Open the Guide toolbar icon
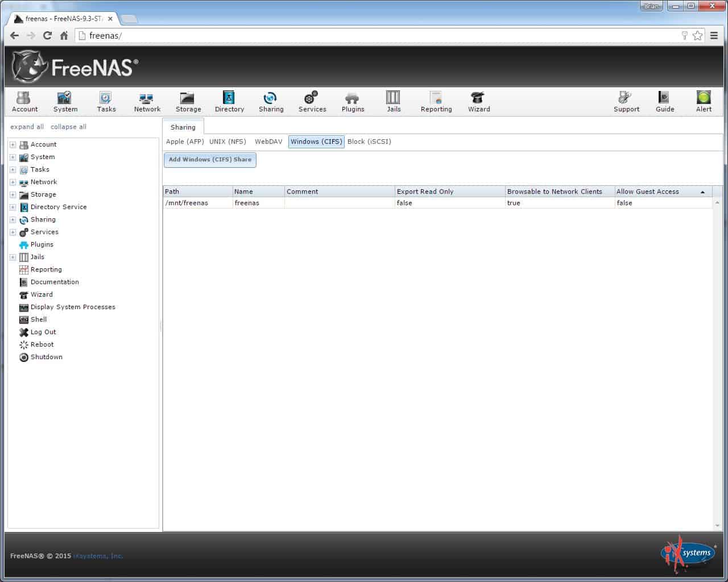Image resolution: width=728 pixels, height=582 pixels. coord(664,102)
